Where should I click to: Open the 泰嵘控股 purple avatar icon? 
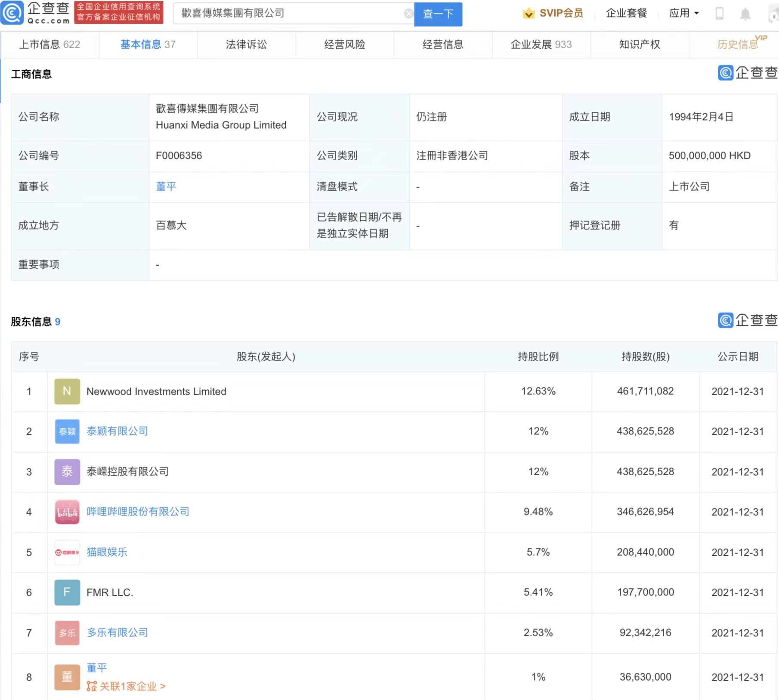tap(67, 472)
